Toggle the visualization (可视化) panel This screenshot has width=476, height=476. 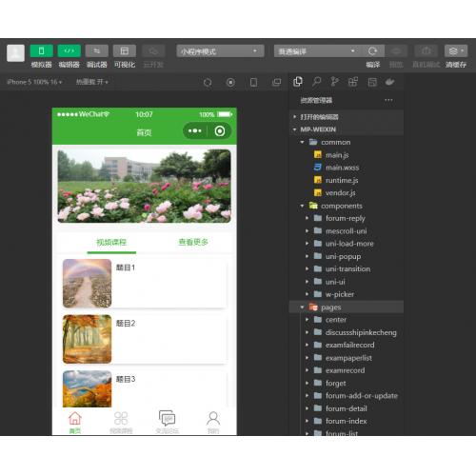125,50
